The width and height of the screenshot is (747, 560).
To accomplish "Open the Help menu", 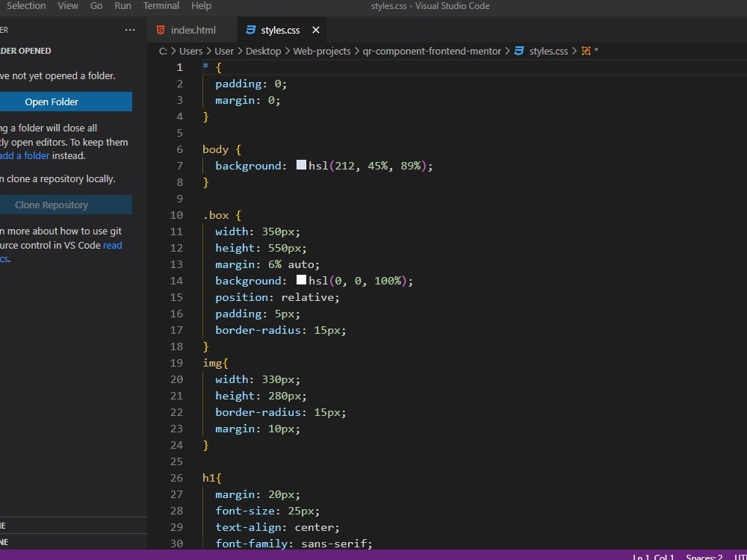I will tap(202, 6).
